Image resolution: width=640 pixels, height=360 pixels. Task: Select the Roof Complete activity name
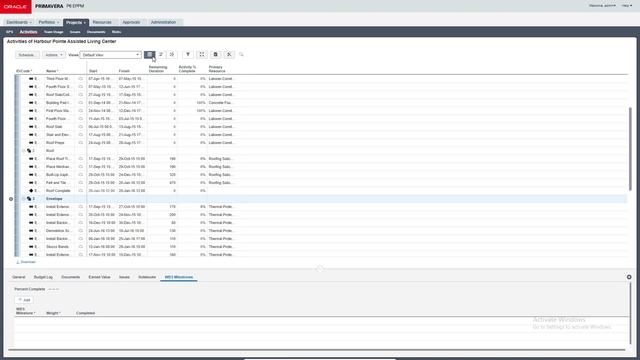(58, 191)
